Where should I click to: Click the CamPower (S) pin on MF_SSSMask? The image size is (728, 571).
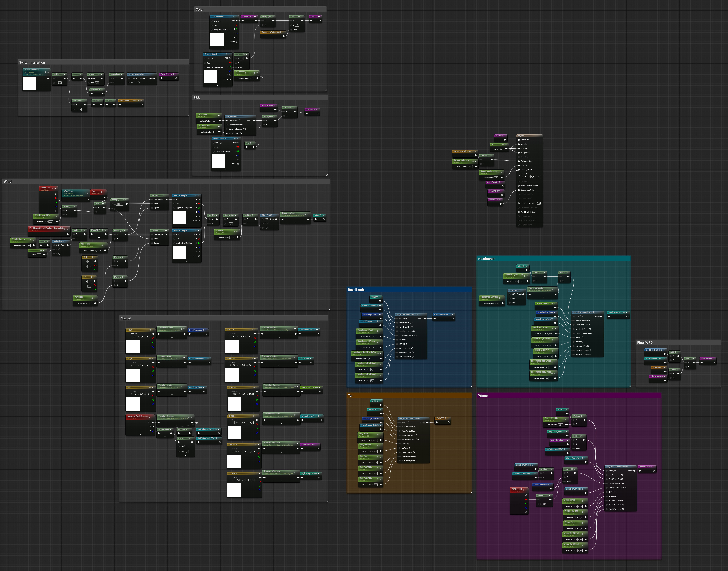[x=227, y=120]
